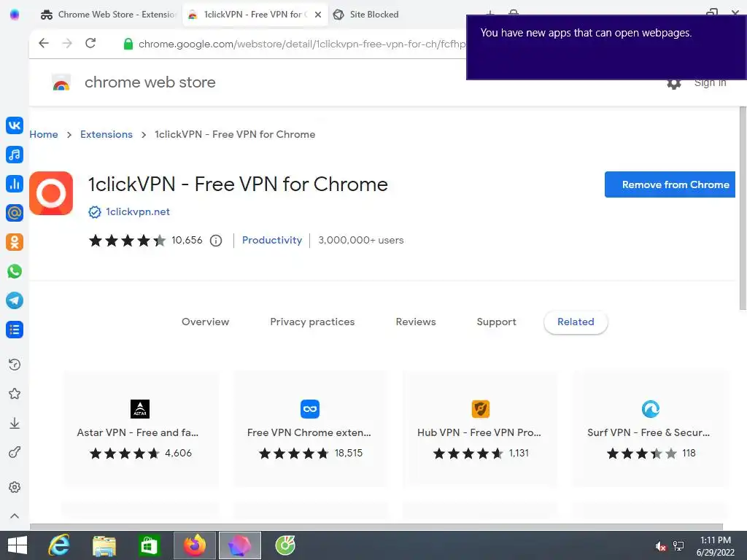Screen dimensions: 747x560
Task: Open browser settings gear in sidebar
Action: click(15, 487)
